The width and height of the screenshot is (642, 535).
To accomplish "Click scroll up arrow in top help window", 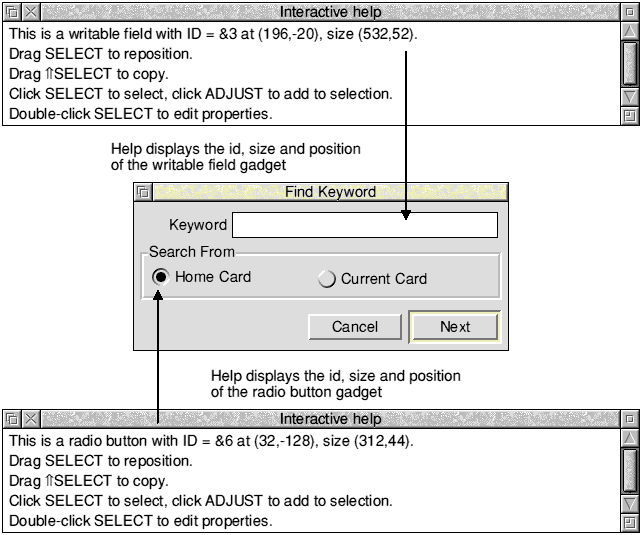I will tap(630, 31).
